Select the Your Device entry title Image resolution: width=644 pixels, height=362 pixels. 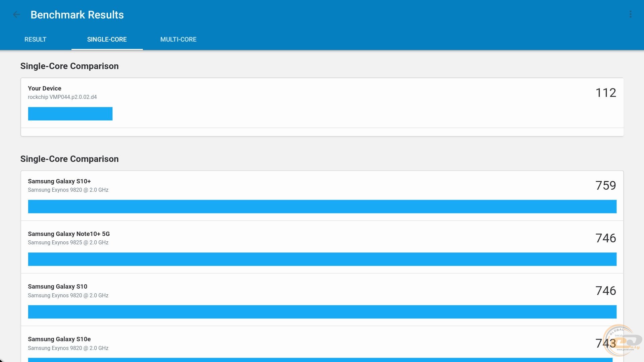pos(45,88)
